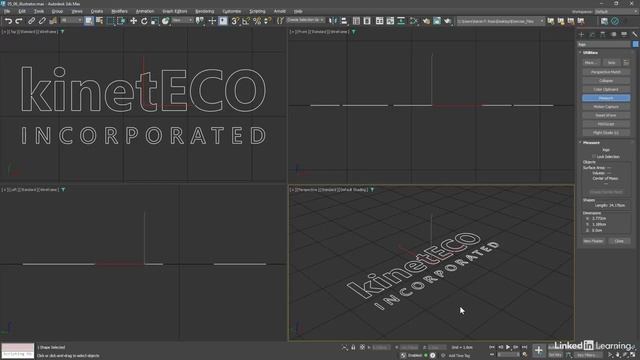Toggle Selection Lock padlock in status bar
640x360 pixels.
click(353, 347)
